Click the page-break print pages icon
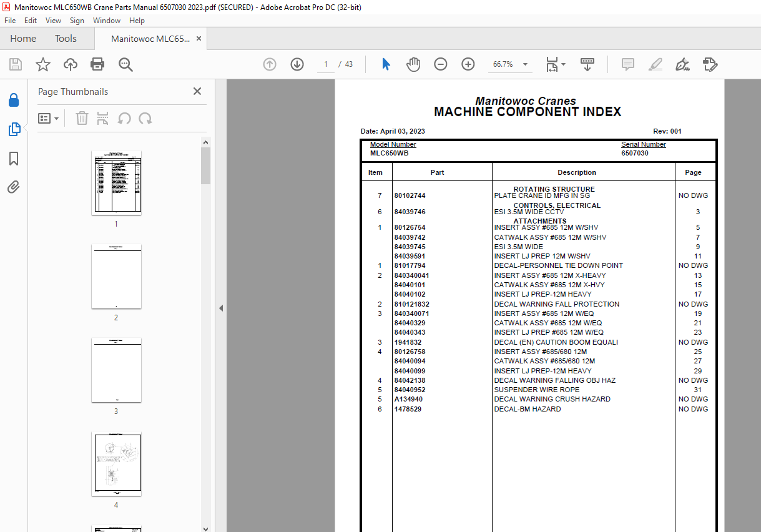 pyautogui.click(x=103, y=118)
